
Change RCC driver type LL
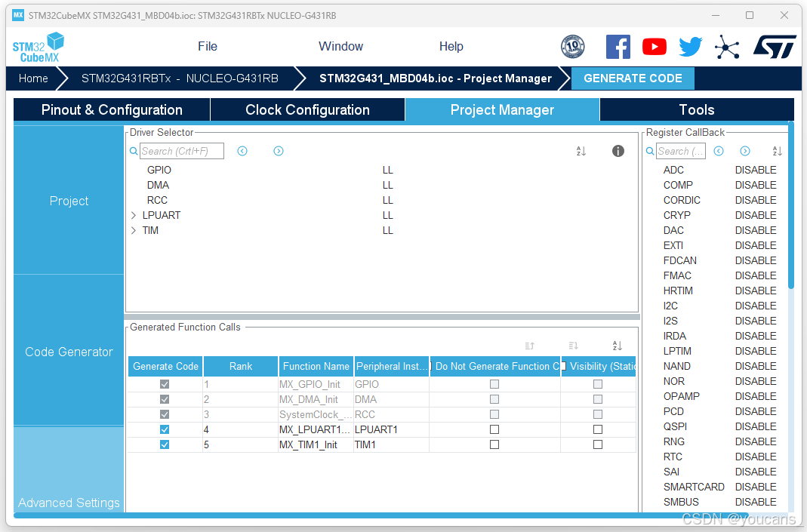coord(387,200)
